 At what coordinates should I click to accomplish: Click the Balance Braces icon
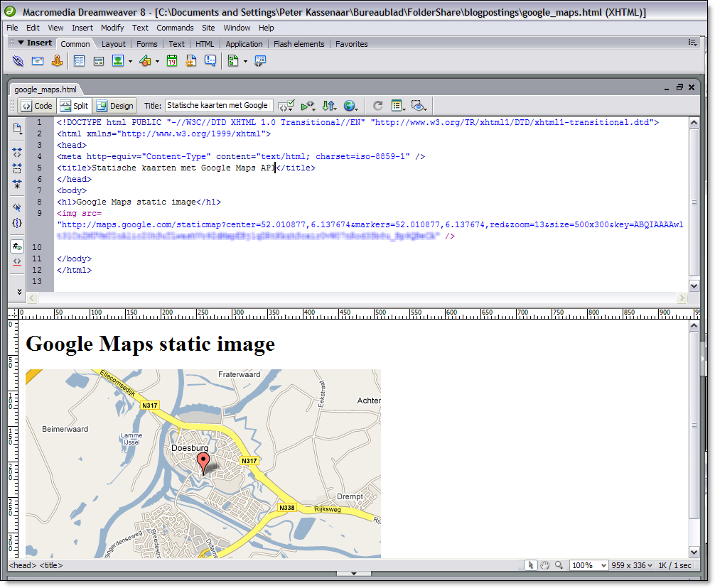17,223
